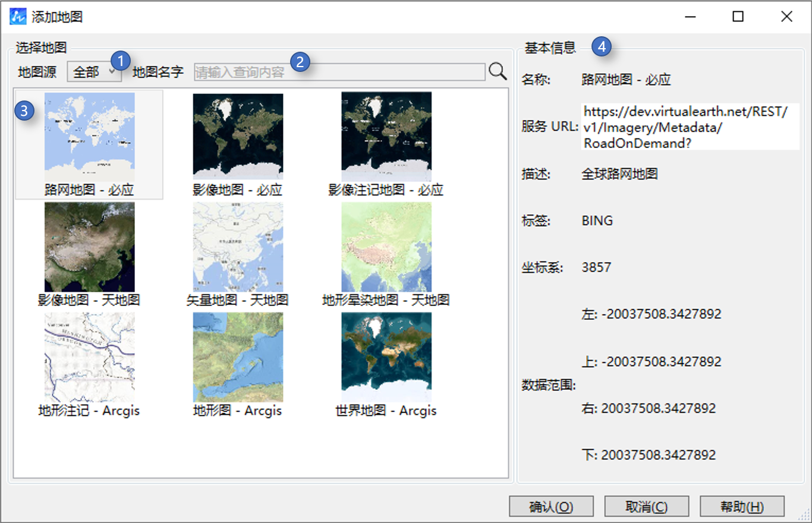Click the application logo in the title bar
The width and height of the screenshot is (812, 523).
[17, 17]
